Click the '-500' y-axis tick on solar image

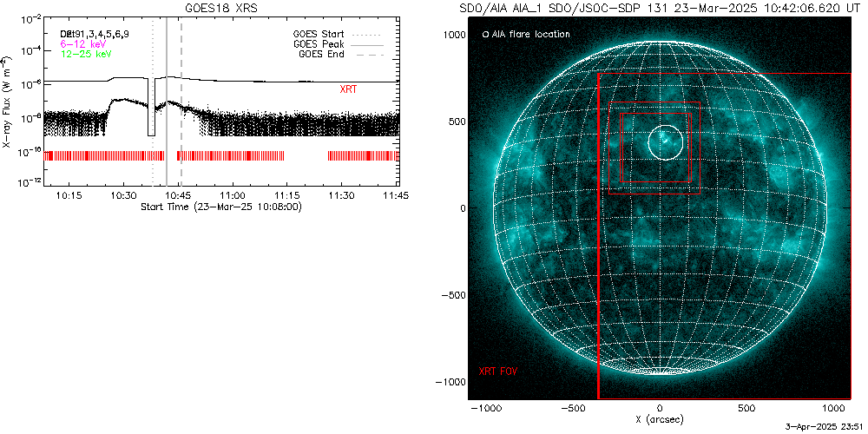(x=452, y=295)
